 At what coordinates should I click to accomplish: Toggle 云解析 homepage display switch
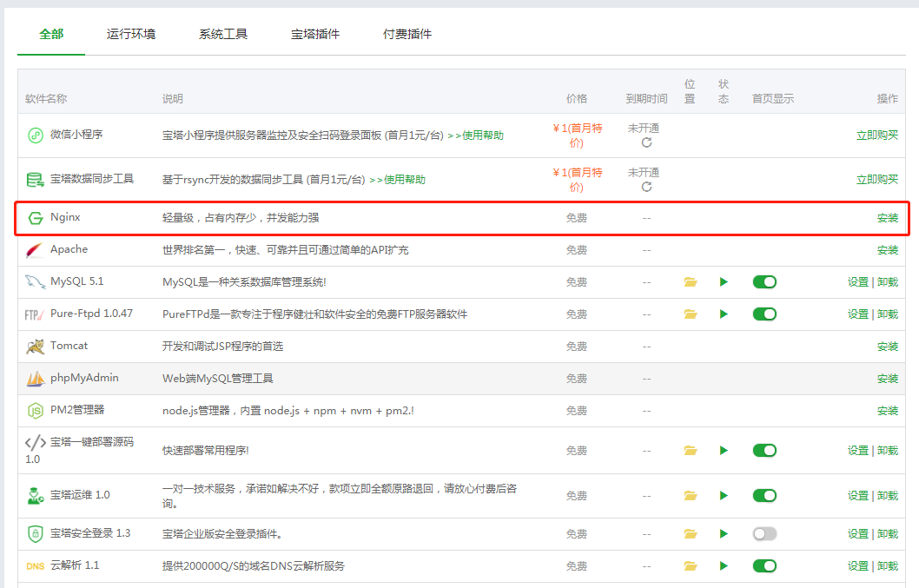click(x=765, y=566)
